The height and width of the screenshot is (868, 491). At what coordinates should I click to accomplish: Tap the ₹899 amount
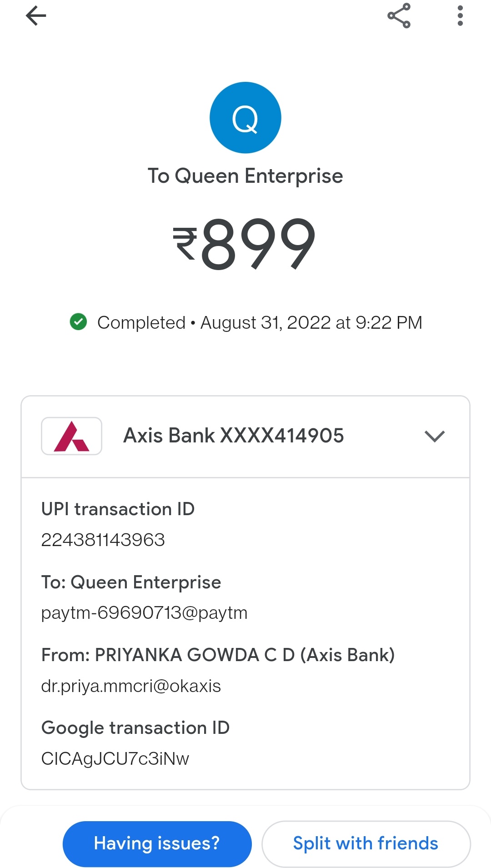[x=245, y=243]
